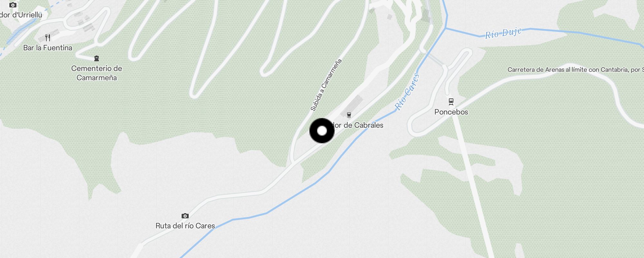Click the Cementerio de Camarmeña cemetery icon
The width and height of the screenshot is (644, 258).
pyautogui.click(x=97, y=58)
